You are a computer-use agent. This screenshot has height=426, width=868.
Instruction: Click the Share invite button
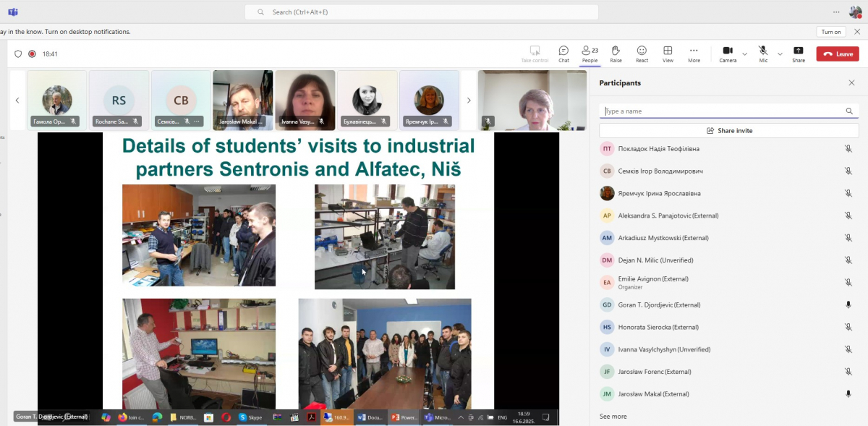pyautogui.click(x=728, y=131)
